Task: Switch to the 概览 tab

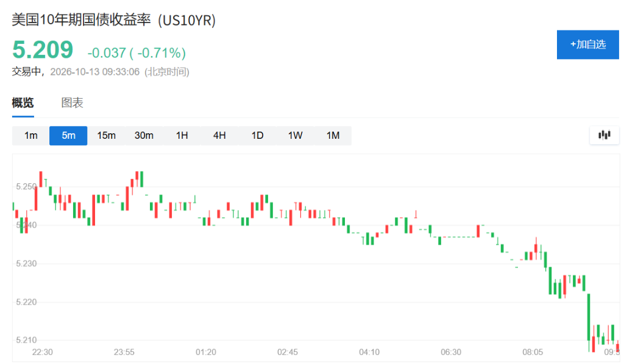Action: [x=23, y=103]
